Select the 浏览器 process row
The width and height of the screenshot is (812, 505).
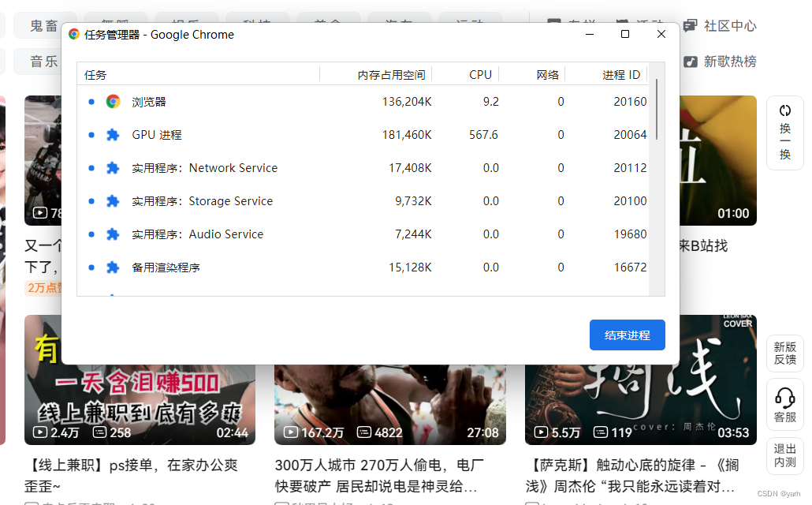pos(363,102)
